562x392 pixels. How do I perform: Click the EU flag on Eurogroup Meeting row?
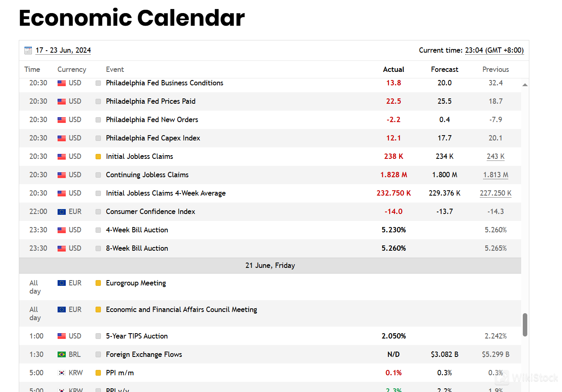point(62,283)
